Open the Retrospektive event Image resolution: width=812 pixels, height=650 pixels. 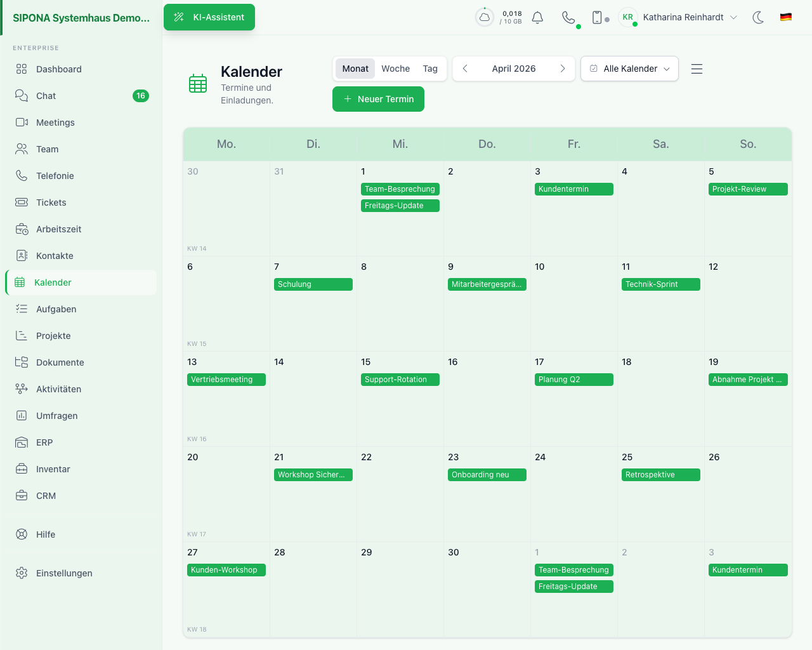[661, 475]
